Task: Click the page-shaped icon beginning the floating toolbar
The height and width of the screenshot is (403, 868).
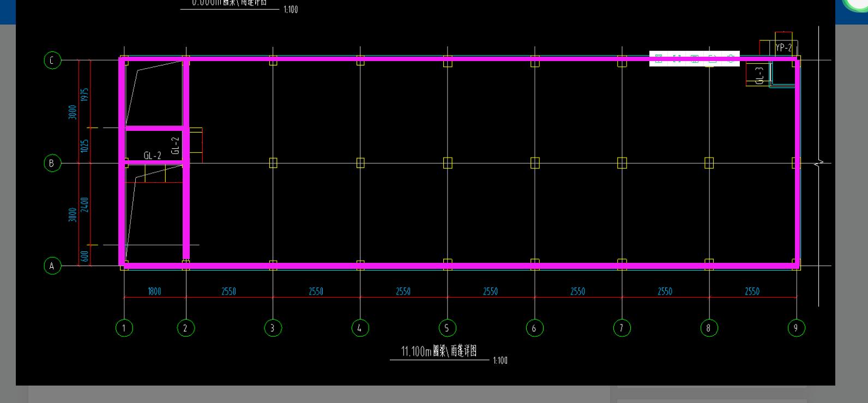Action: (x=659, y=59)
